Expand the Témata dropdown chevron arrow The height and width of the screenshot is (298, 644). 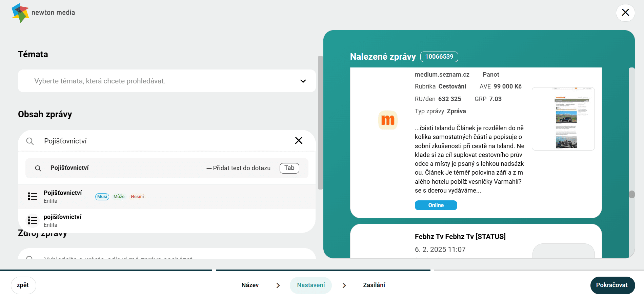point(303,81)
